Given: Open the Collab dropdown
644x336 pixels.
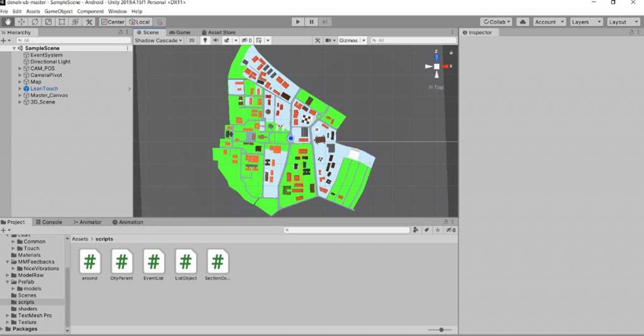Looking at the screenshot, I should click(496, 22).
